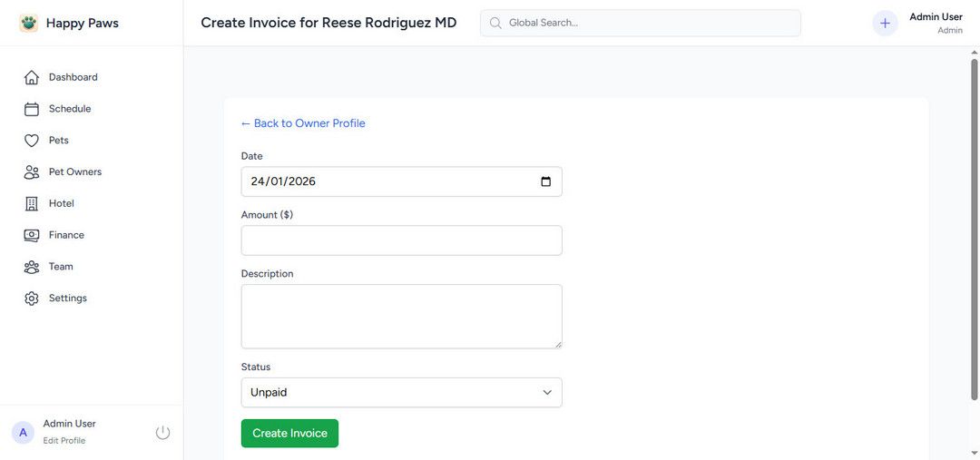Click inside the Description text area
This screenshot has height=460, width=980.
401,316
